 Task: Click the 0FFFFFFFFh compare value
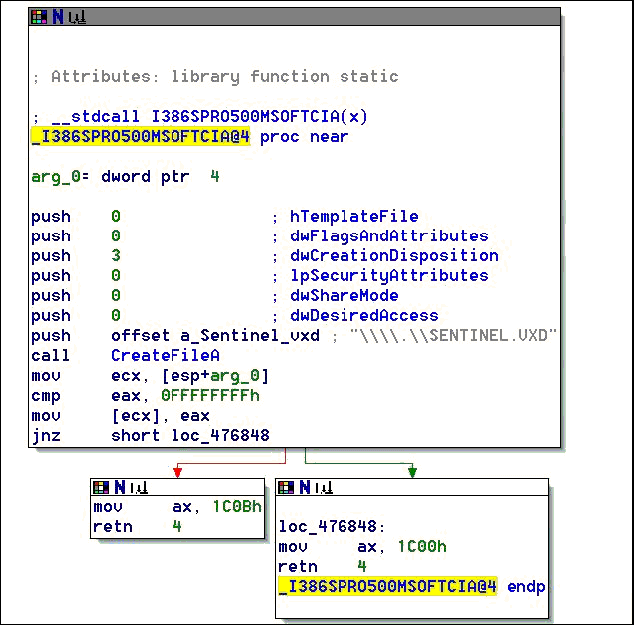210,395
